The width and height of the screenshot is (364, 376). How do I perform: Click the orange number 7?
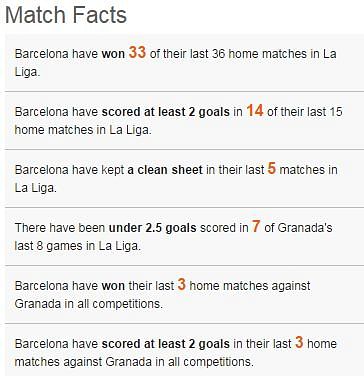[256, 226]
